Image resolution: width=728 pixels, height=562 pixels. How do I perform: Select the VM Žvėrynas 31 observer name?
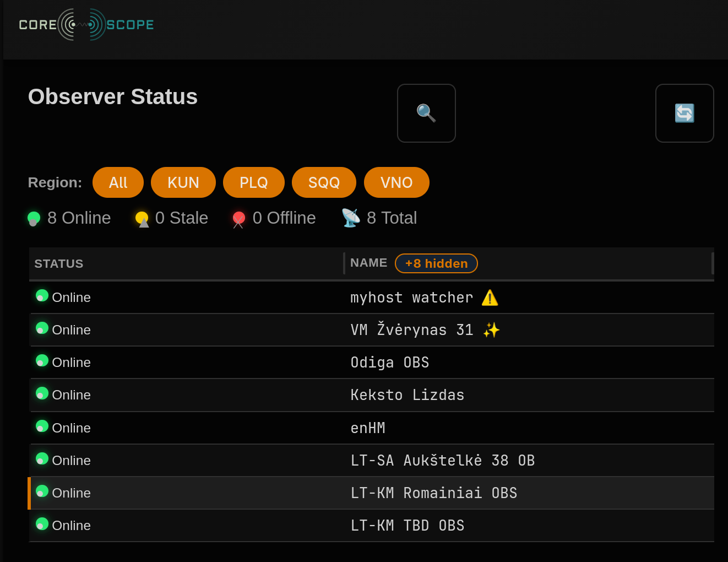pyautogui.click(x=412, y=330)
